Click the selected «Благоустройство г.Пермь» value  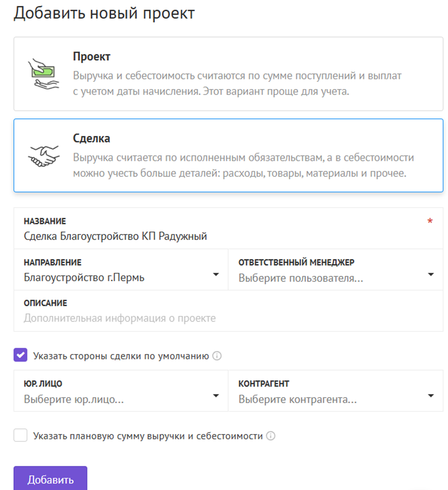(x=84, y=278)
